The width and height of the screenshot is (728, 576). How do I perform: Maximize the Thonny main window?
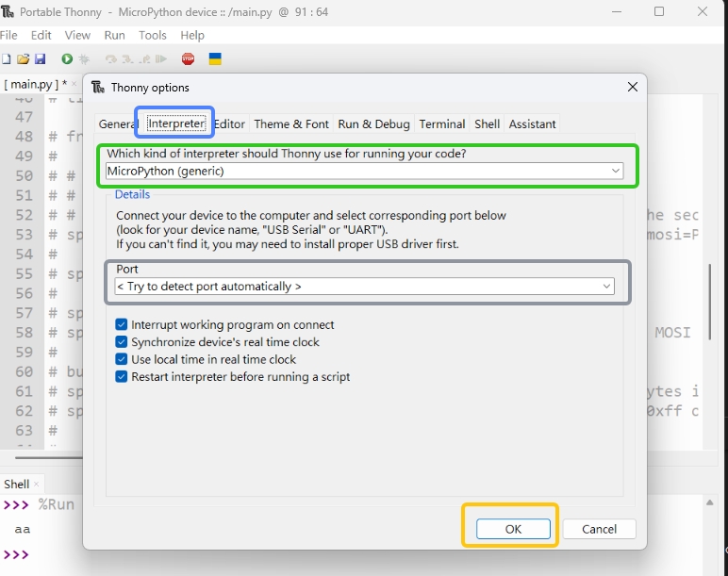click(x=659, y=12)
